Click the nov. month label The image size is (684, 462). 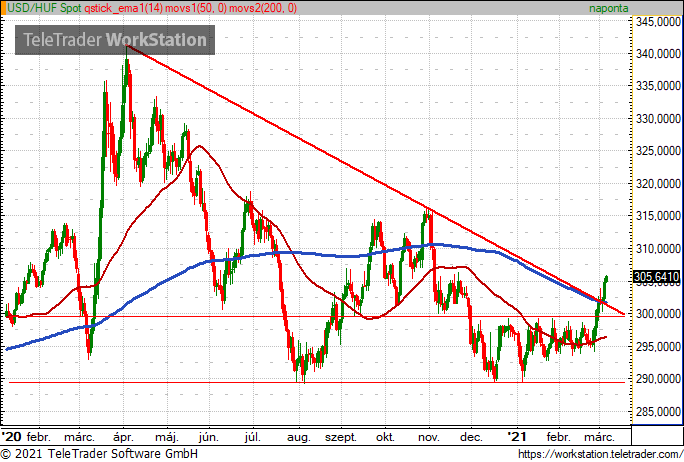pos(428,437)
